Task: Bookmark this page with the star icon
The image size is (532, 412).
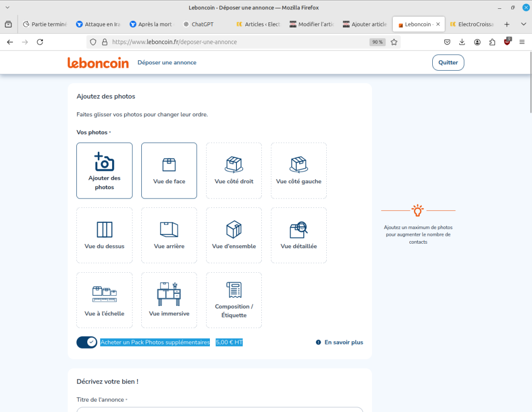Action: [394, 42]
